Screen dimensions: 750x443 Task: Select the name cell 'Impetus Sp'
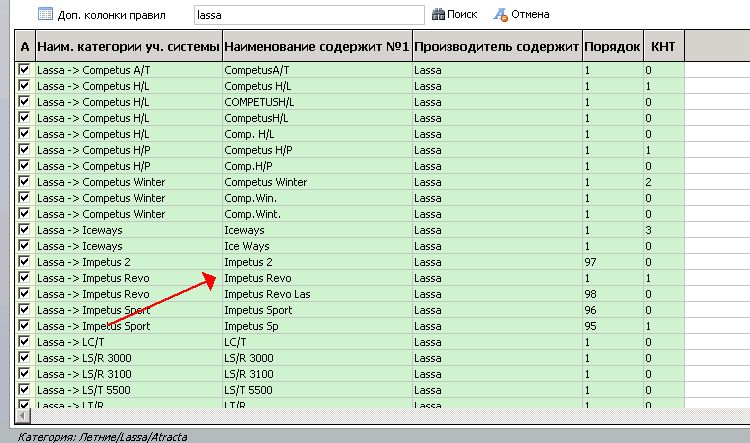pos(317,326)
